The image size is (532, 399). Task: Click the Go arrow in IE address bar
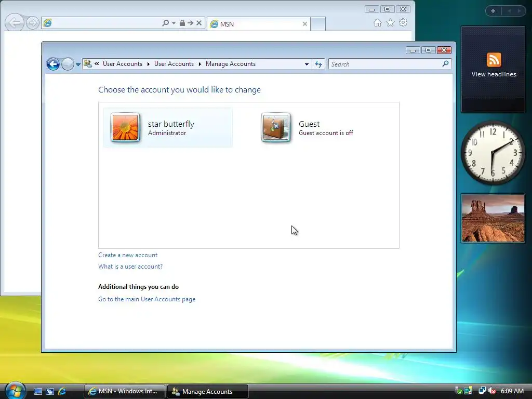click(190, 23)
